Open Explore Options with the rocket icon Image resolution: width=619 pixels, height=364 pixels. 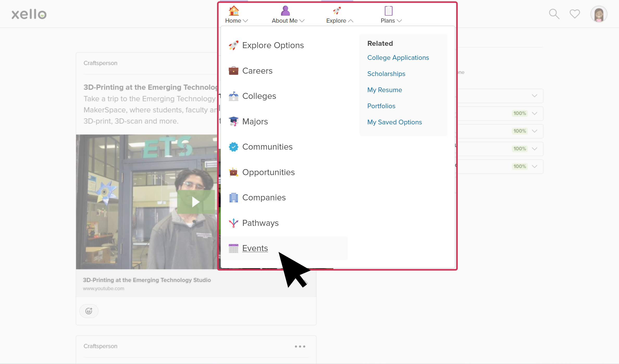point(233,45)
